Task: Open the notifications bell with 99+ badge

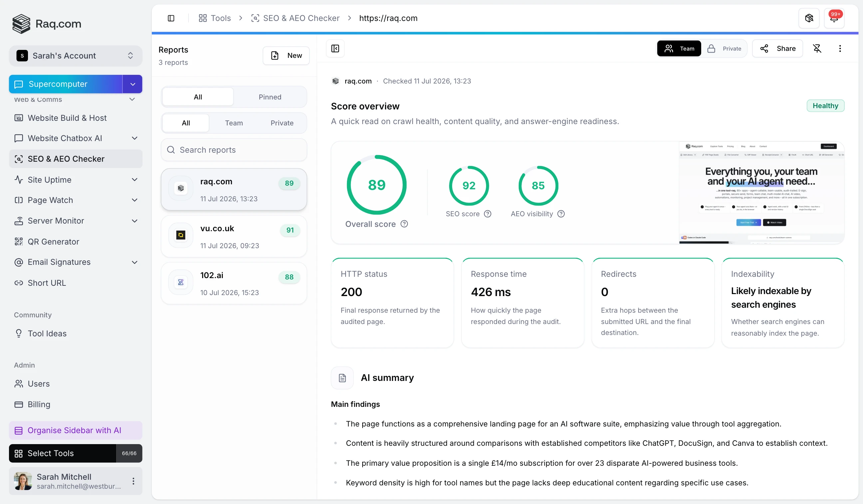Action: tap(834, 18)
